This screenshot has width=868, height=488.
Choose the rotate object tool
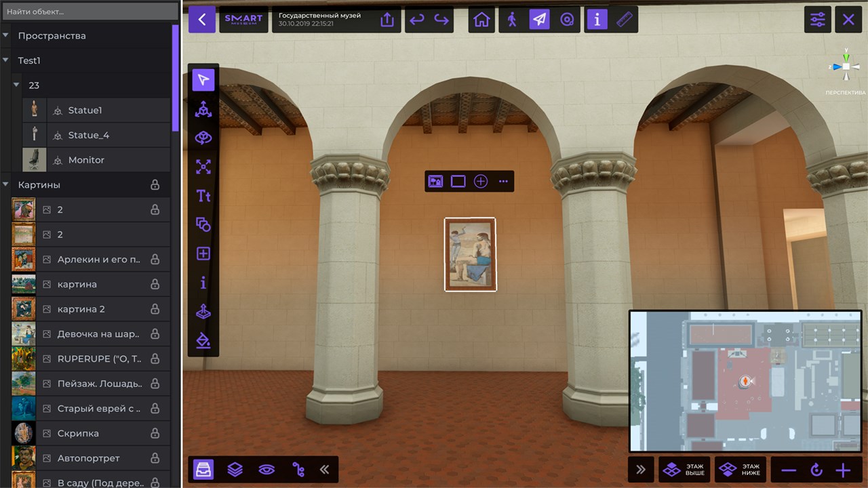coord(203,138)
